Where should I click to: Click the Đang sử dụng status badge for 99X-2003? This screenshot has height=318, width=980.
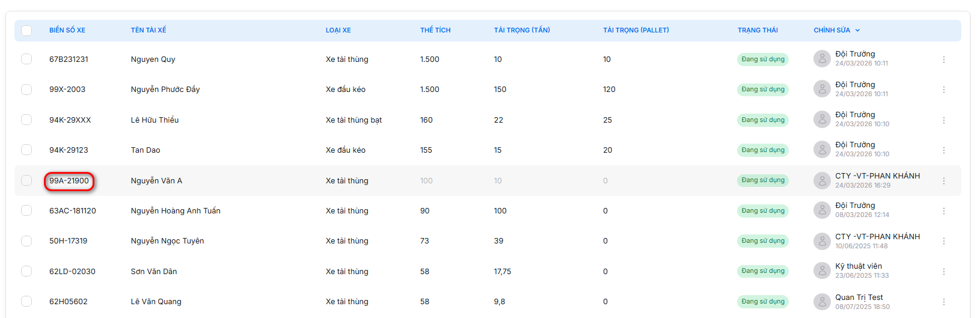click(x=762, y=90)
